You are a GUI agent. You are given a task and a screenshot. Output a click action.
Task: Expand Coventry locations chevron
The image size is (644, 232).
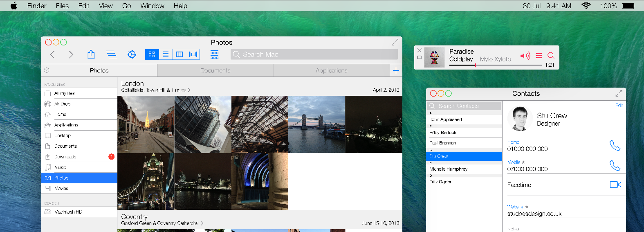point(202,223)
